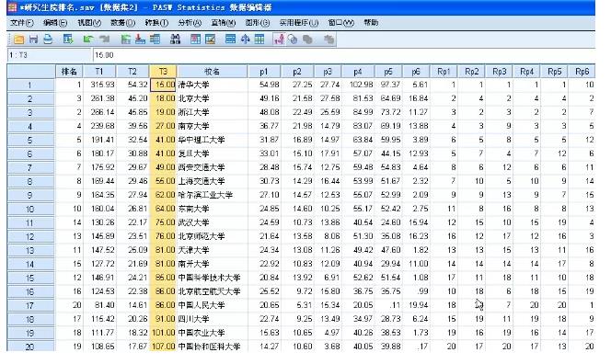Open the 视图(V) menu

click(89, 23)
